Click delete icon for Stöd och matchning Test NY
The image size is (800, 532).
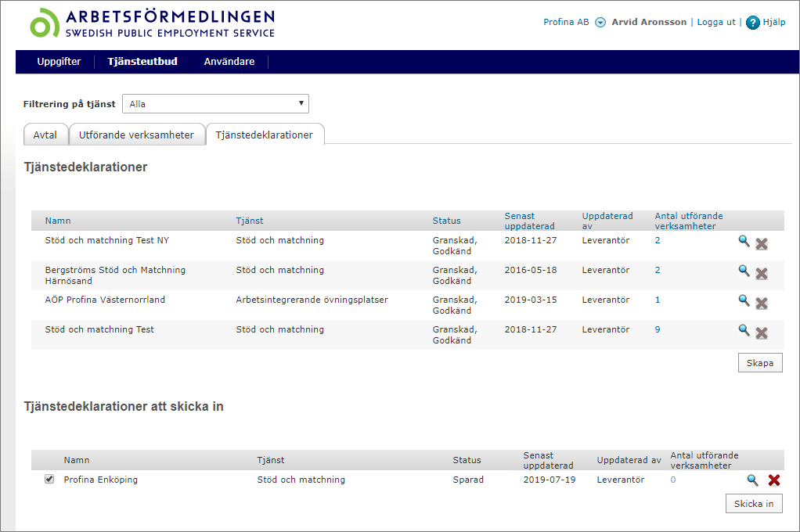pyautogui.click(x=761, y=244)
